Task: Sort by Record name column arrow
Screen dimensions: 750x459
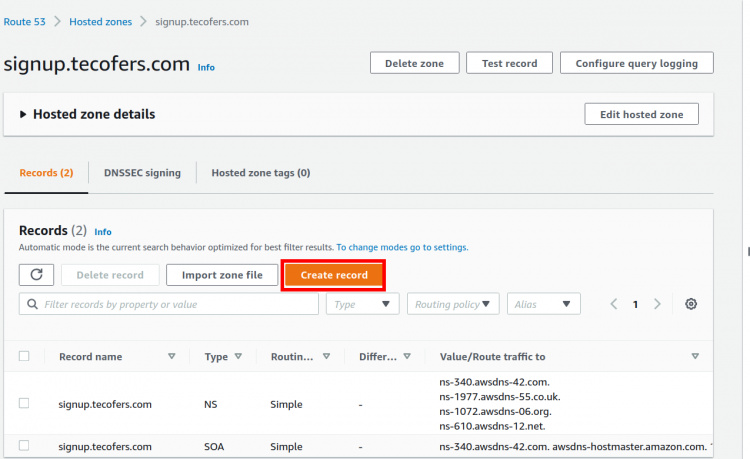Action: 171,356
